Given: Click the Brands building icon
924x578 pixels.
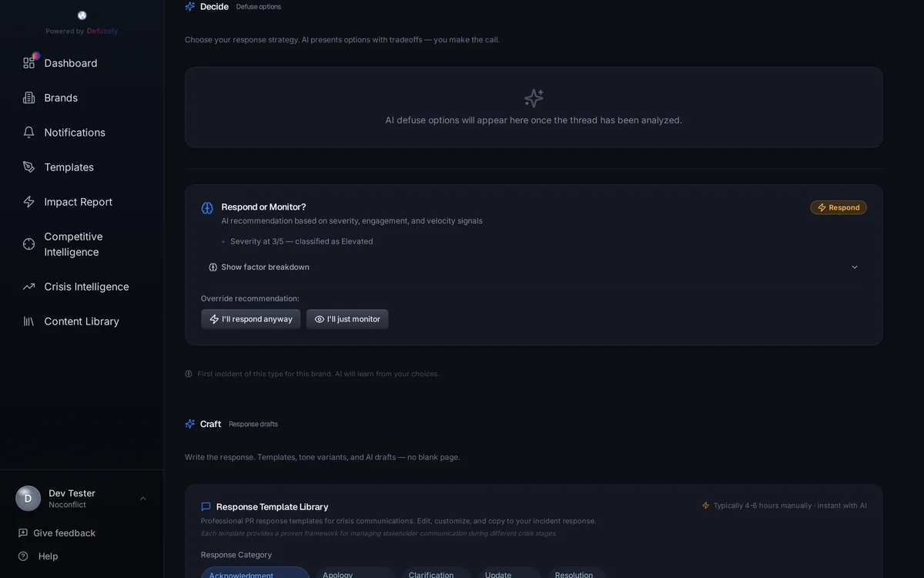Looking at the screenshot, I should tap(29, 98).
